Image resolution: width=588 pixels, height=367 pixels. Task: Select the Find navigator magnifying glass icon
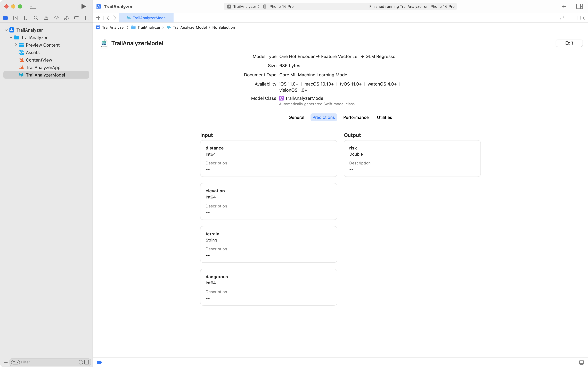coord(36,18)
